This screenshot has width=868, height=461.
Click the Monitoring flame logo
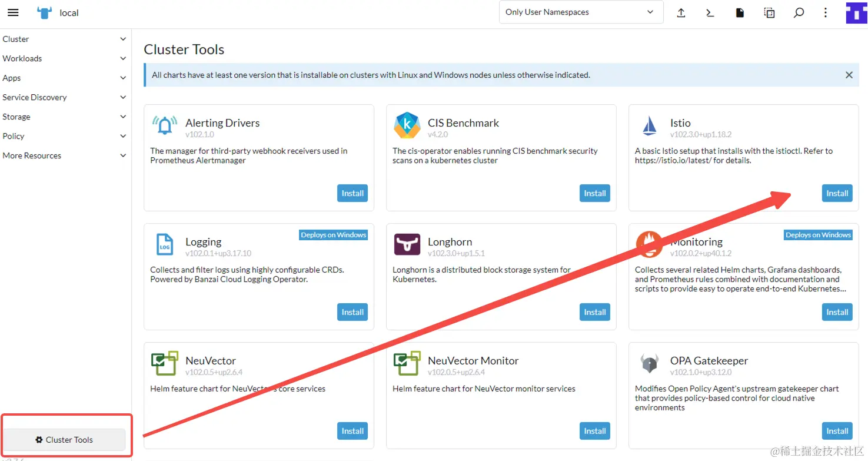649,244
